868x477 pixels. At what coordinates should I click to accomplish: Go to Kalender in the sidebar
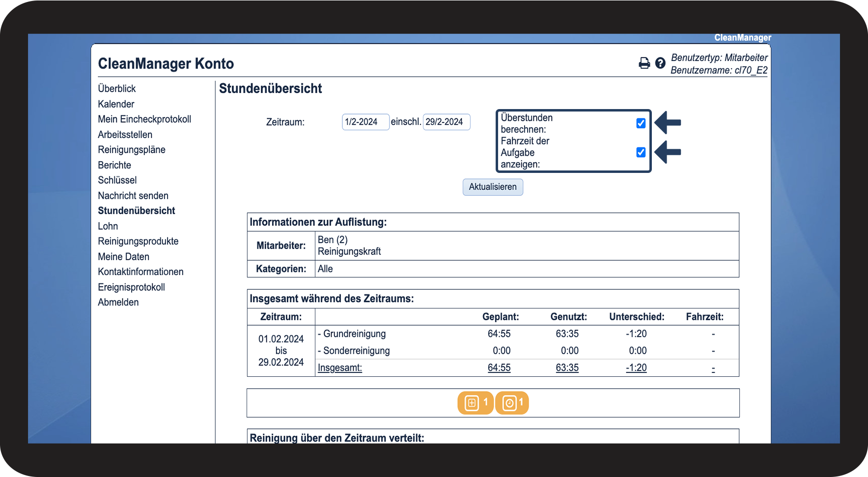tap(116, 104)
